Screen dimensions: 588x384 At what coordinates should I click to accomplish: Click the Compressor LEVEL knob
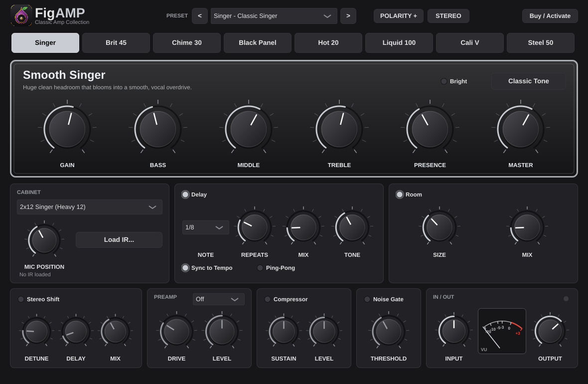(x=324, y=332)
